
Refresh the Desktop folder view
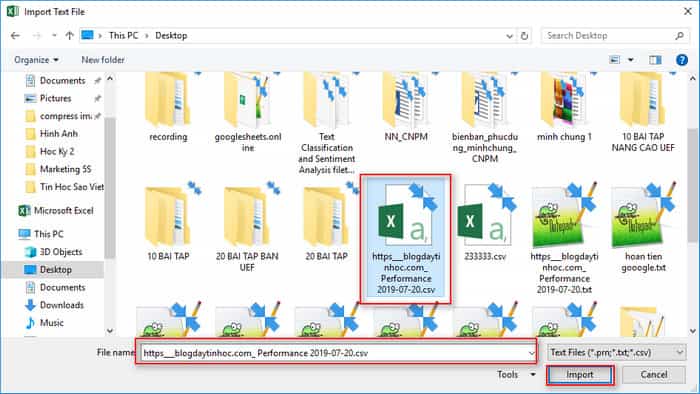[525, 36]
